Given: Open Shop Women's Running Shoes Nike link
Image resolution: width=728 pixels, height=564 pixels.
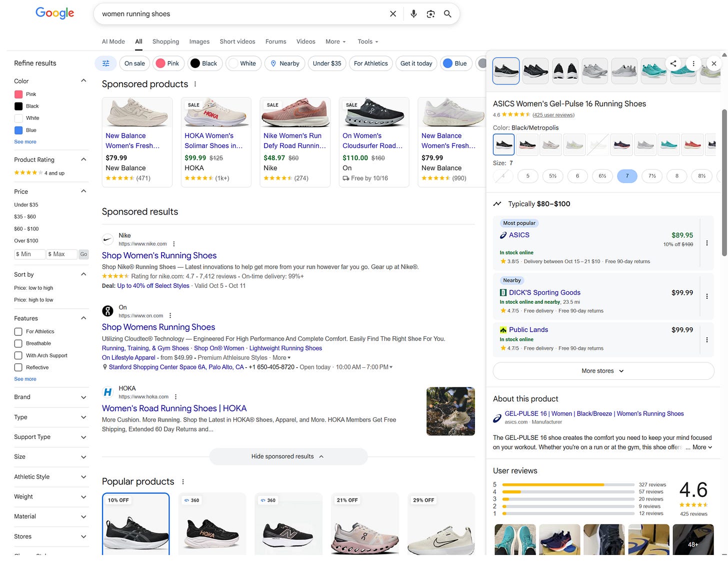Looking at the screenshot, I should [159, 255].
